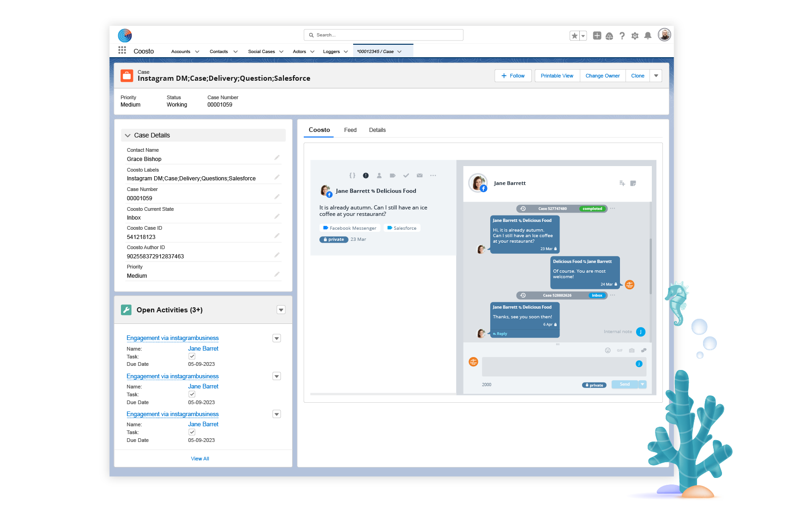Edit Coosto Case ID with pencil icon
812x519 pixels.
pyautogui.click(x=277, y=236)
